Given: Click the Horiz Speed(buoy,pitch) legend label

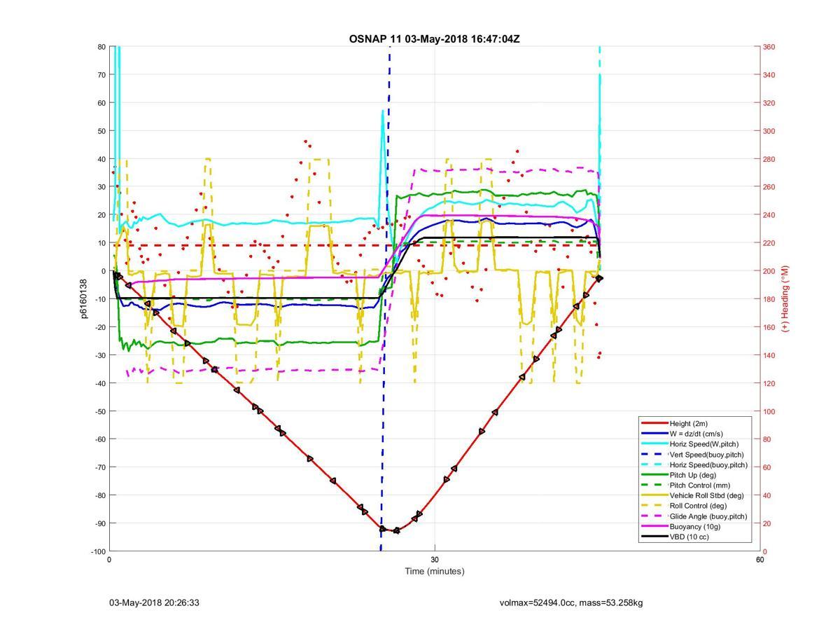Looking at the screenshot, I should coord(708,464).
